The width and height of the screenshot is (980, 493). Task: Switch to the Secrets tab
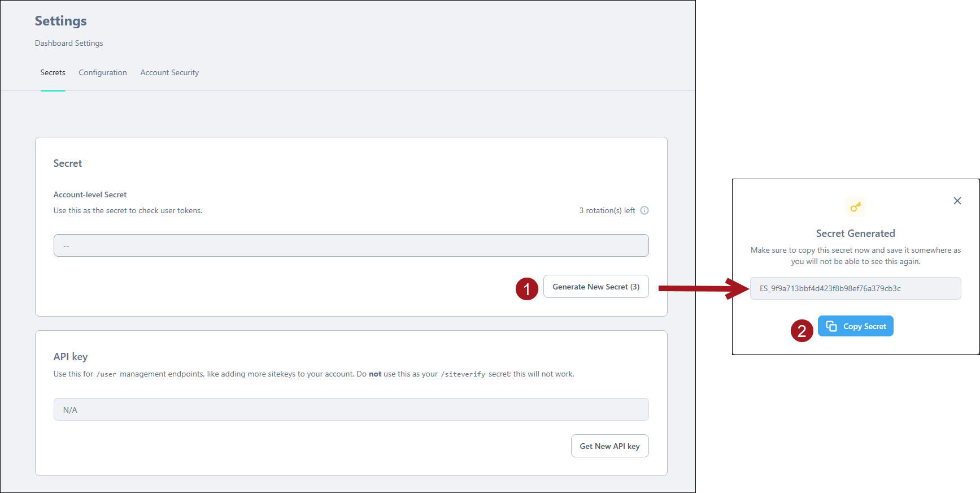[53, 72]
